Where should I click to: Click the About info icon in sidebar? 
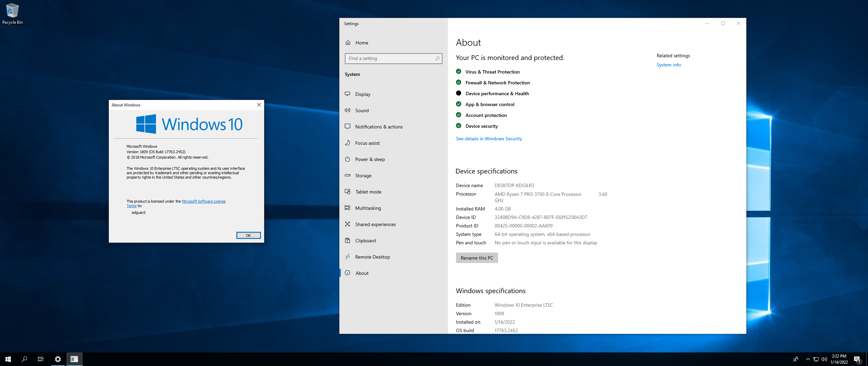click(x=348, y=273)
